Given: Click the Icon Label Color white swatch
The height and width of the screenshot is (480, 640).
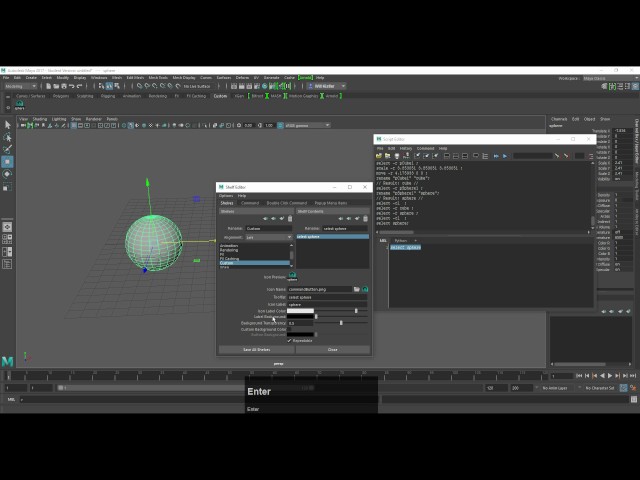Looking at the screenshot, I should tap(300, 311).
